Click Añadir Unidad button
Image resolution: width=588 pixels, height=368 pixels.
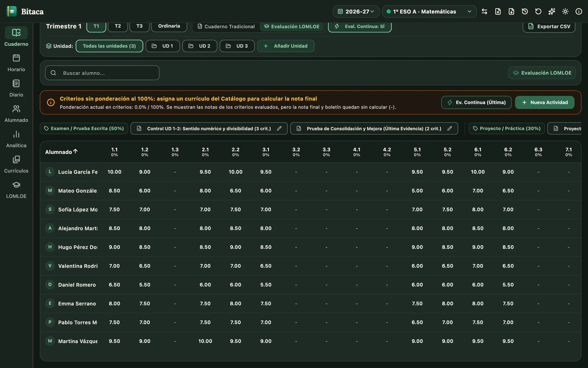coord(286,46)
